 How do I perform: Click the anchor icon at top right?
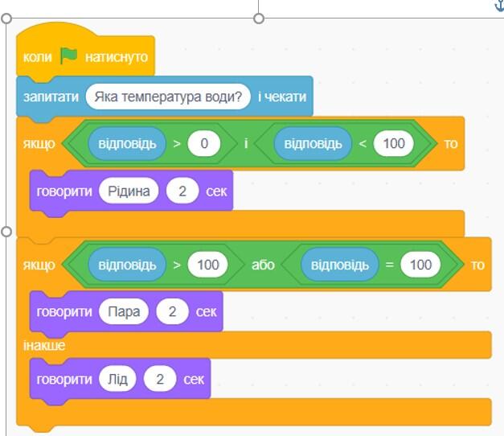pyautogui.click(x=499, y=5)
